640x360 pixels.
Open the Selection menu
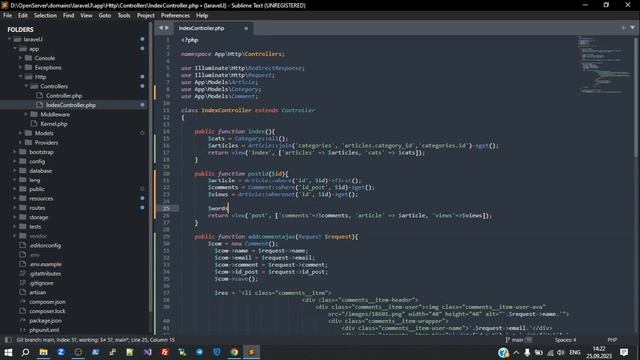45,16
